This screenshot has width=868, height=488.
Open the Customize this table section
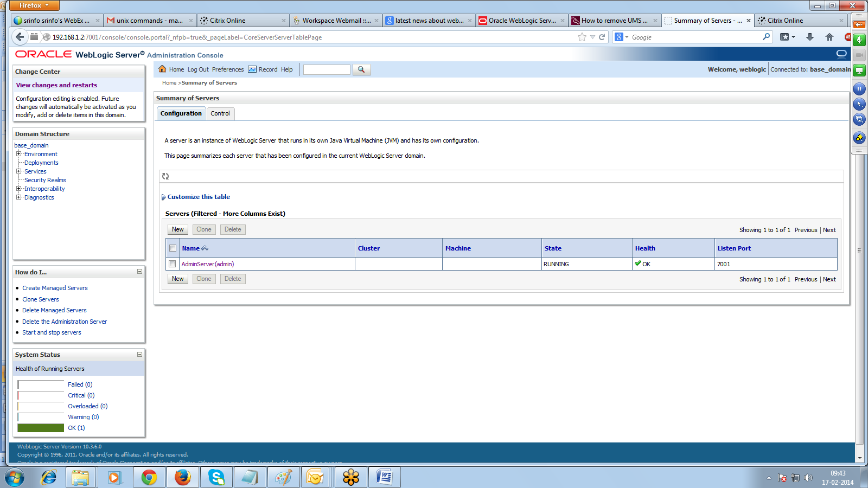pos(197,197)
